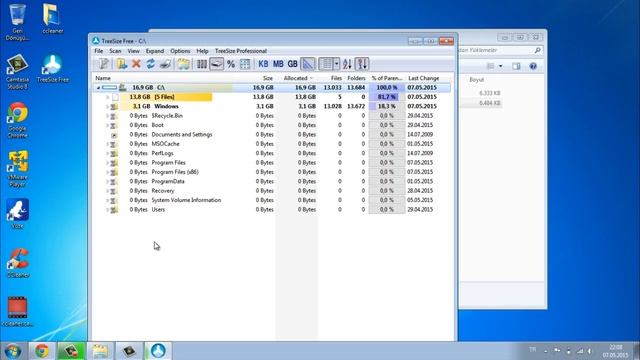640x360 pixels.
Task: Open the View menu
Action: pyautogui.click(x=133, y=51)
